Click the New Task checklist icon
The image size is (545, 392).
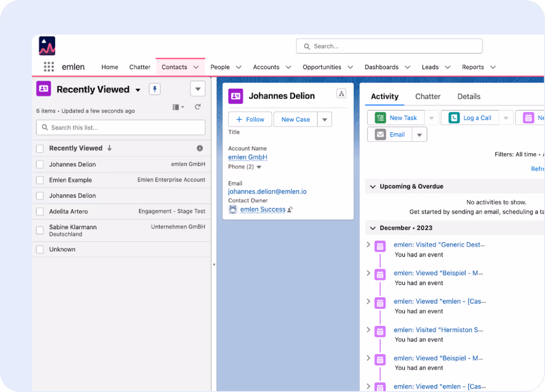click(x=380, y=118)
